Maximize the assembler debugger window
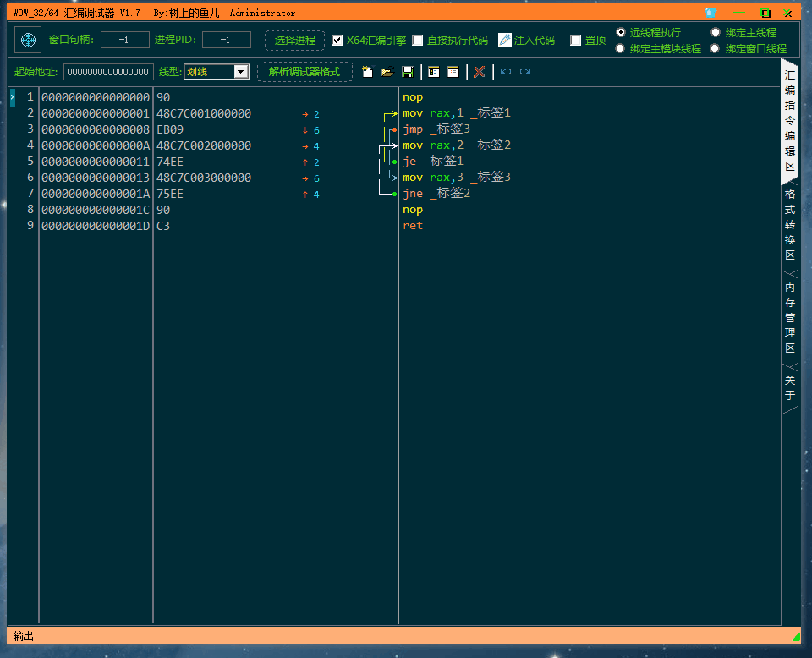The height and width of the screenshot is (658, 812). click(x=765, y=13)
